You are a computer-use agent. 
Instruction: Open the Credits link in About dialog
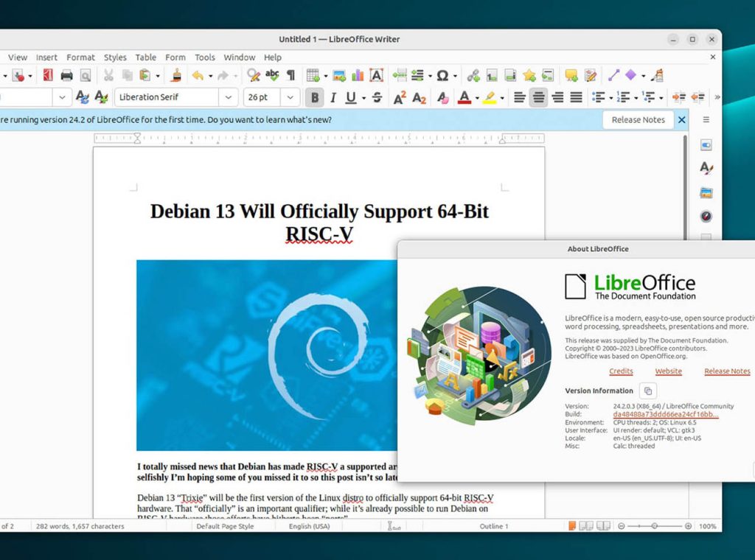pyautogui.click(x=621, y=371)
